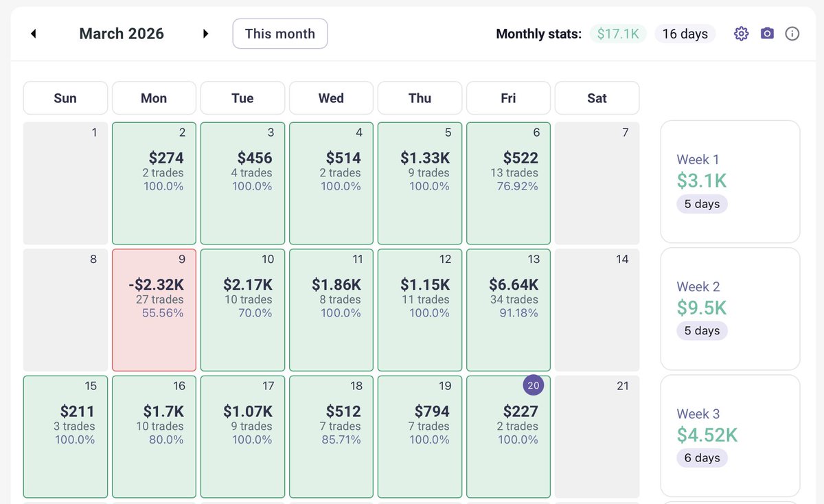Expand the Week 2 summary card
Viewport: 824px width, 504px height.
pyautogui.click(x=729, y=308)
